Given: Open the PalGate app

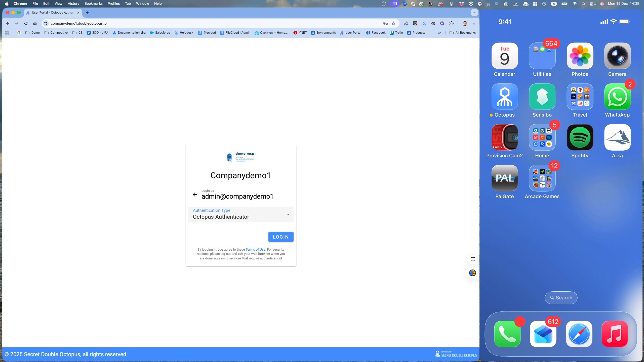Looking at the screenshot, I should [x=504, y=178].
